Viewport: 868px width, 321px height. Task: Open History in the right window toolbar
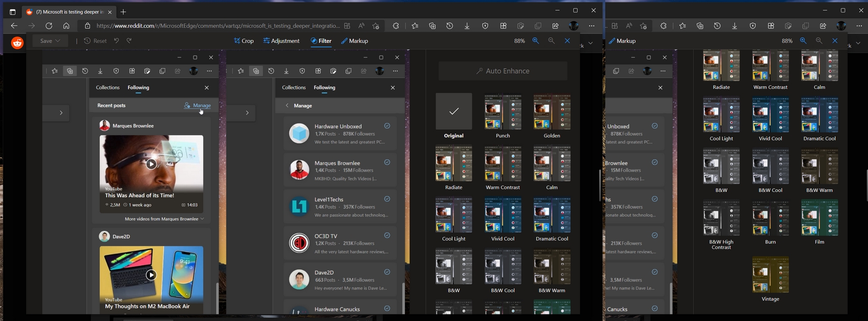click(717, 26)
